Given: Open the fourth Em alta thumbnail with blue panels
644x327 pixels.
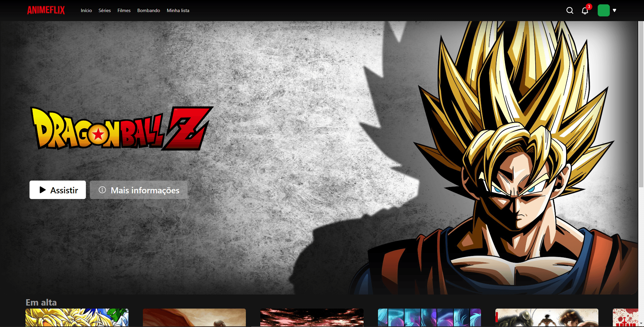Looking at the screenshot, I should point(429,317).
